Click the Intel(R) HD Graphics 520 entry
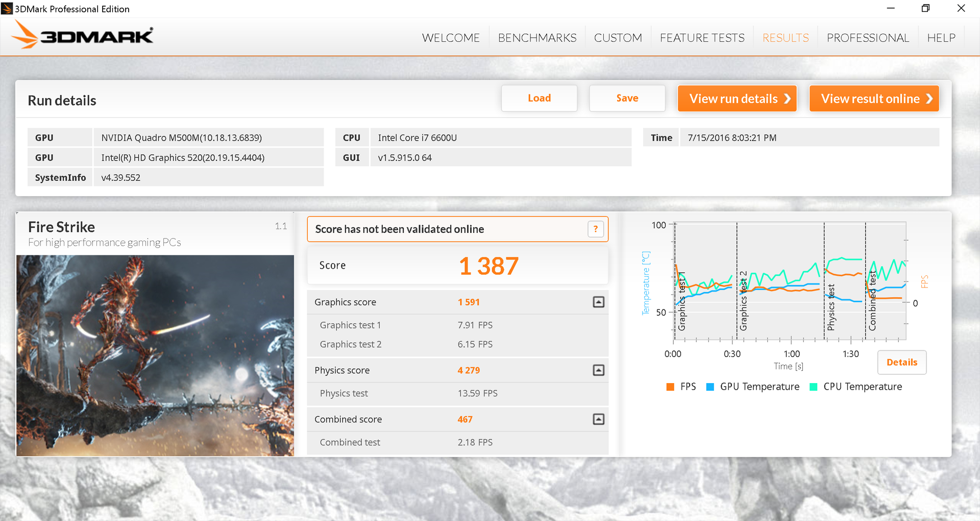 click(x=208, y=157)
